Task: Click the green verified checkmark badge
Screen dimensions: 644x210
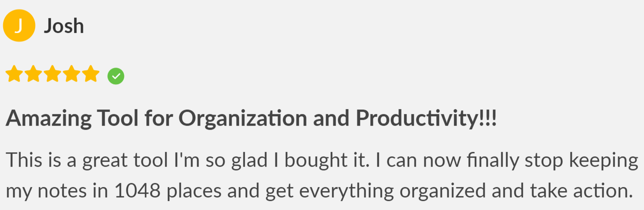Action: 116,76
